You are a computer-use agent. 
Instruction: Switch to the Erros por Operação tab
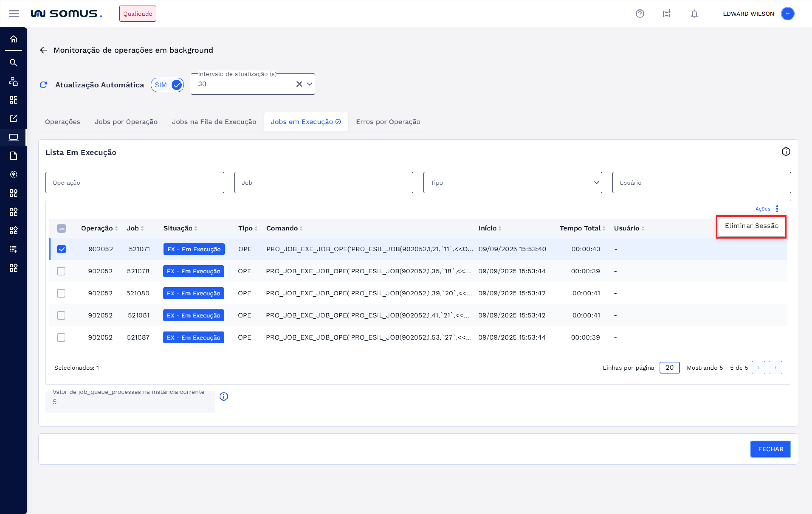click(388, 122)
